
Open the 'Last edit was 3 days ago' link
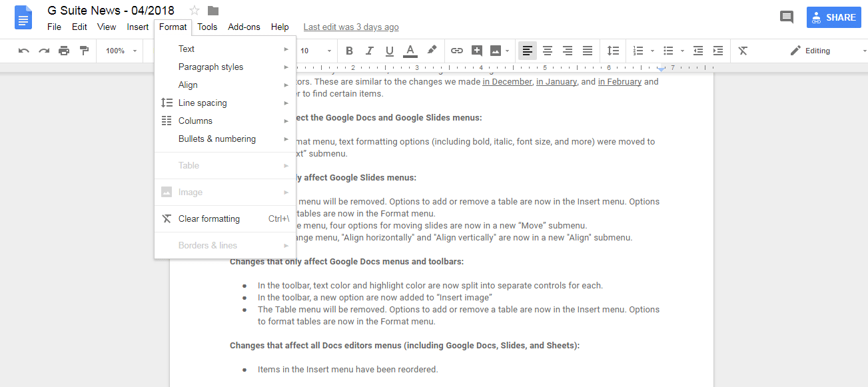[350, 27]
